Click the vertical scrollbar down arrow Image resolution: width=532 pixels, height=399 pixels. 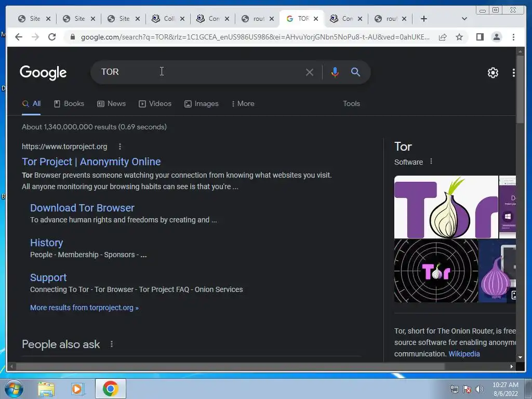click(520, 357)
